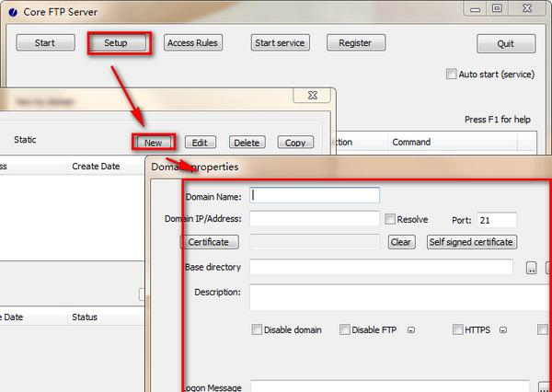Minimize the Core FTP Server window
The height and width of the screenshot is (392, 552).
(476, 9)
